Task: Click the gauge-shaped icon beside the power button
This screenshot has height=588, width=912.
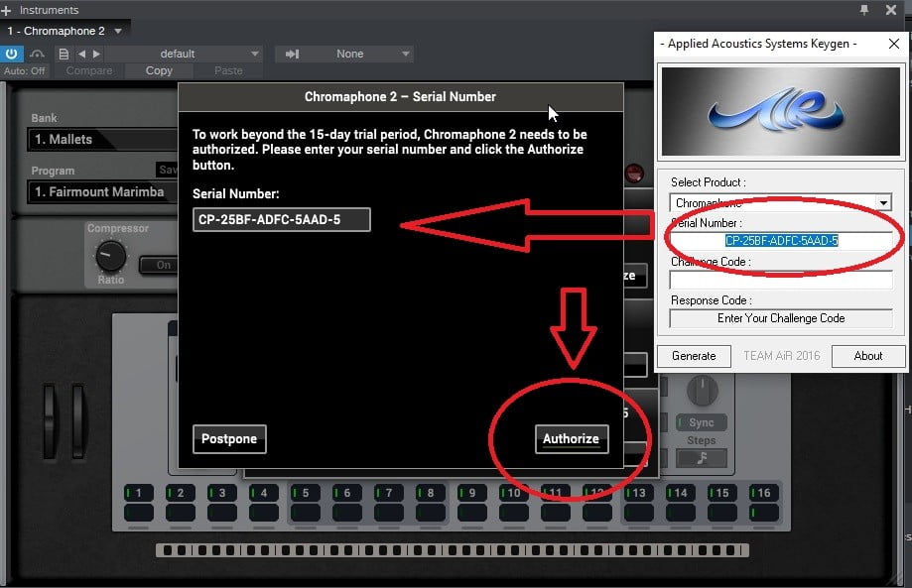Action: click(x=38, y=54)
